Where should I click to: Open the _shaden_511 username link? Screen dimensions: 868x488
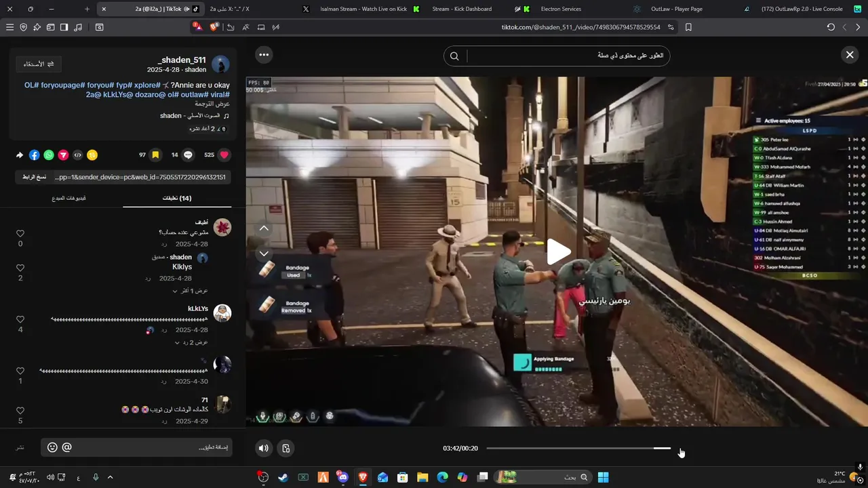click(x=181, y=60)
